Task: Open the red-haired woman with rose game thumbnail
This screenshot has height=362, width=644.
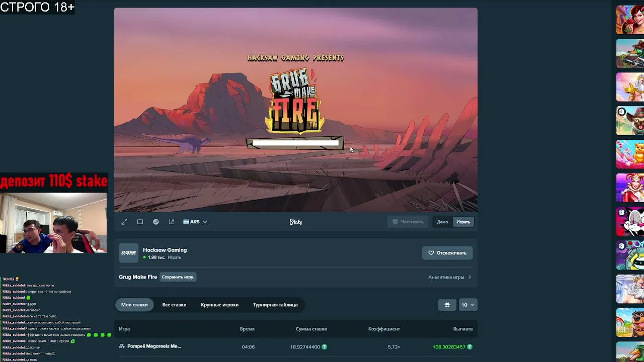Action: pos(630,20)
